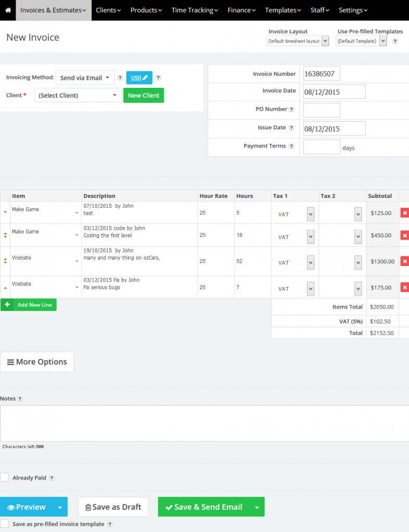
Task: Remove the Fix serious bugs line row
Action: coord(404,287)
